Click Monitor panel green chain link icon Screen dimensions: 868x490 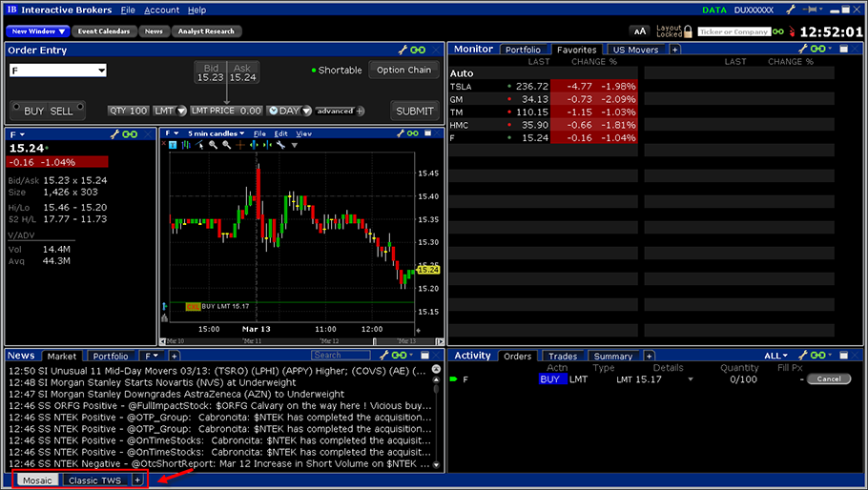tap(817, 49)
